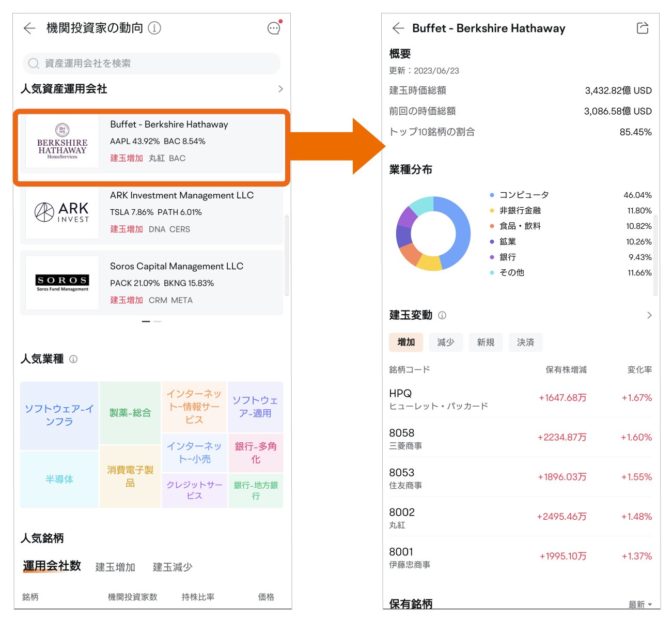Open the Berkshire Hathaway logo thumbnail
This screenshot has height=620, width=672.
click(62, 141)
